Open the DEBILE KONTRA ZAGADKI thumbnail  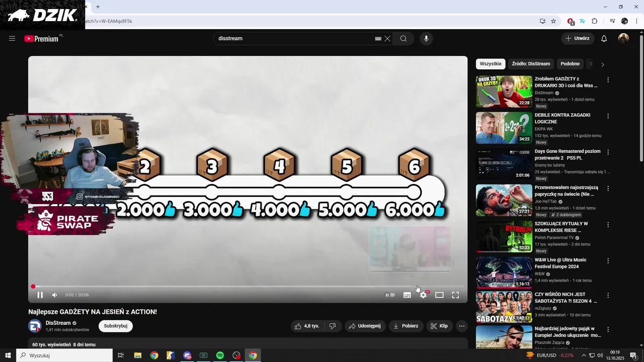(x=504, y=128)
